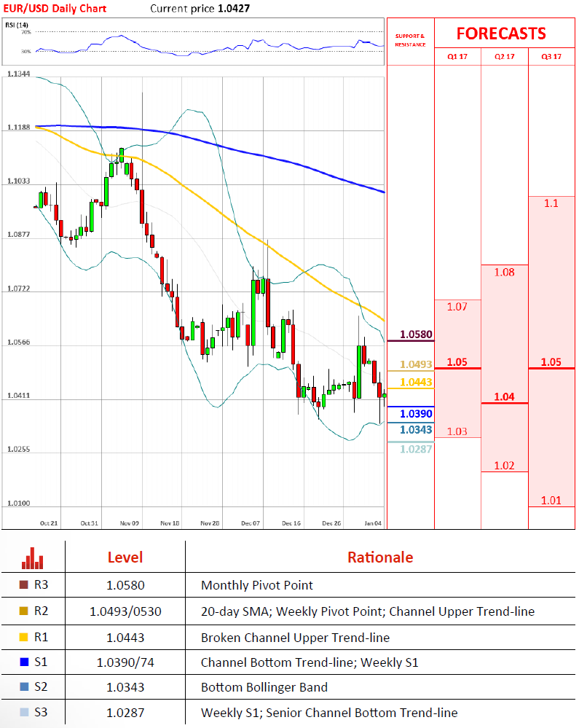579x728 pixels.
Task: Click the R2 gold color swatch
Action: [23, 611]
